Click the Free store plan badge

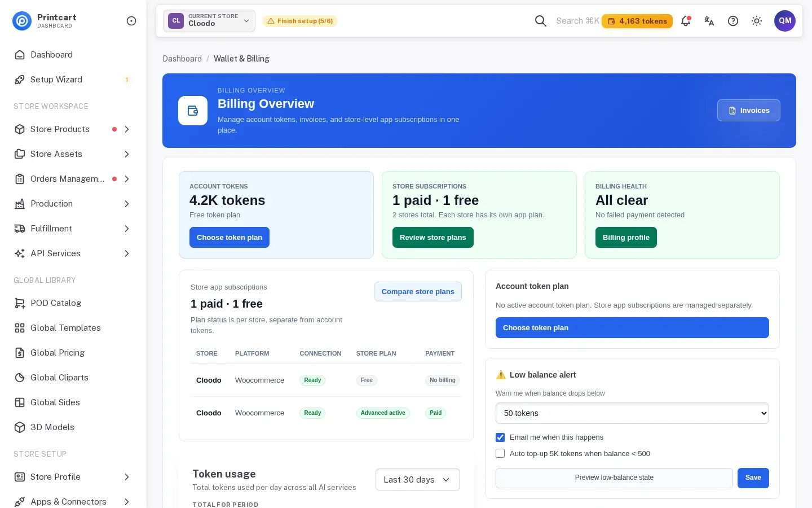tap(367, 380)
